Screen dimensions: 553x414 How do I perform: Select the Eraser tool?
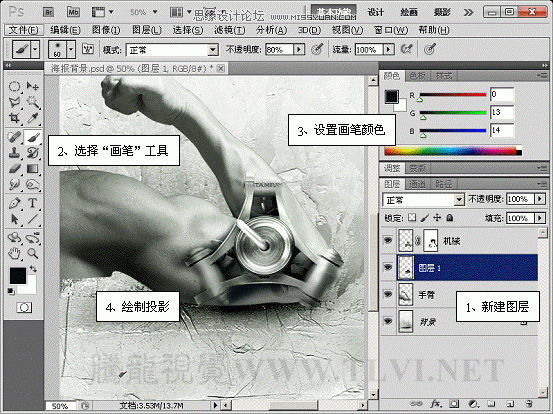(x=14, y=169)
